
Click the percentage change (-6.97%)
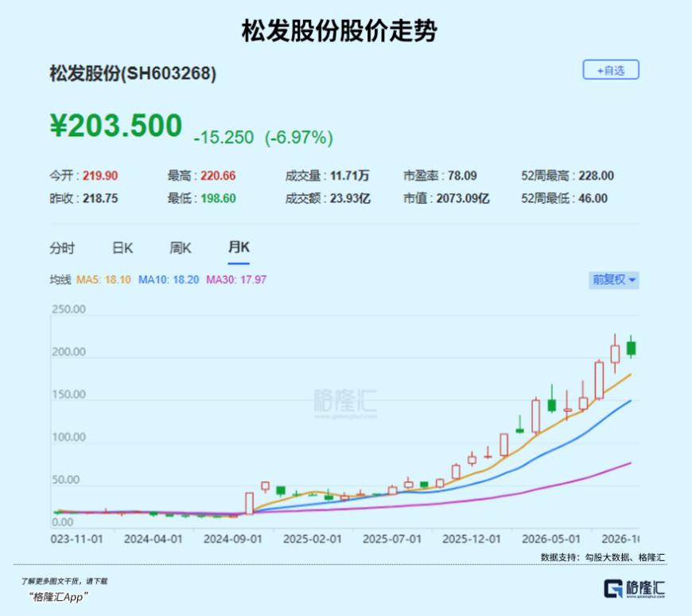point(299,138)
